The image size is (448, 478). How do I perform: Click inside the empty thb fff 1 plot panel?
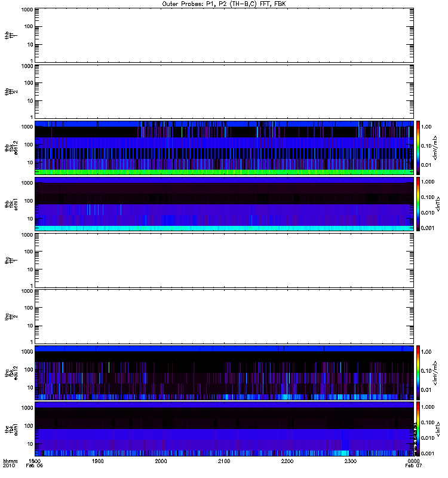coord(224,35)
